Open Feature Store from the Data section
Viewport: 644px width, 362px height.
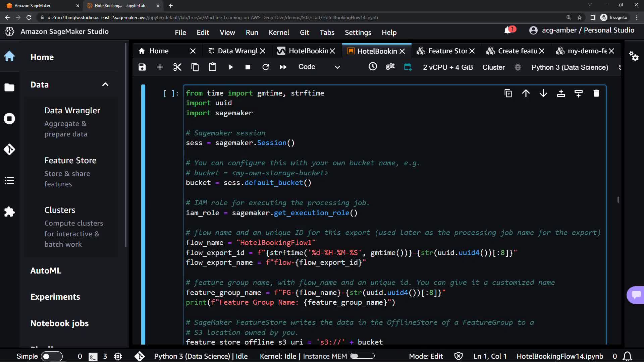(x=70, y=161)
